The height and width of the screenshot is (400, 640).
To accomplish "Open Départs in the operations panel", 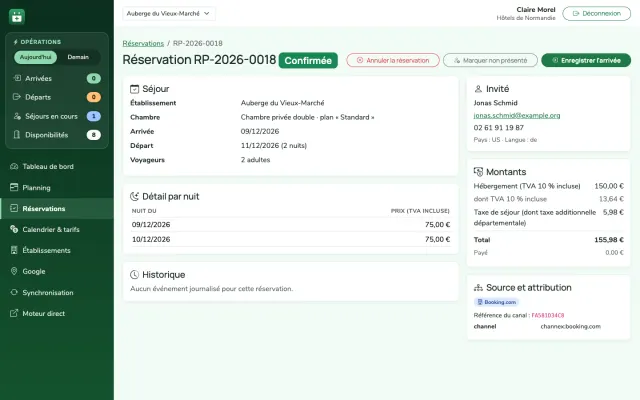I will (57, 97).
